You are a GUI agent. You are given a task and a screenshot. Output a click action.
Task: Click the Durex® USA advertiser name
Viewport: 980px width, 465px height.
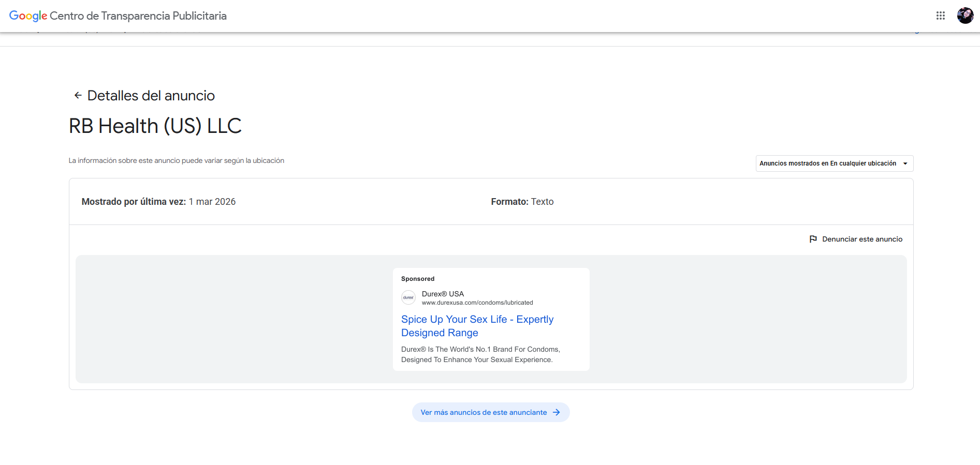coord(443,294)
